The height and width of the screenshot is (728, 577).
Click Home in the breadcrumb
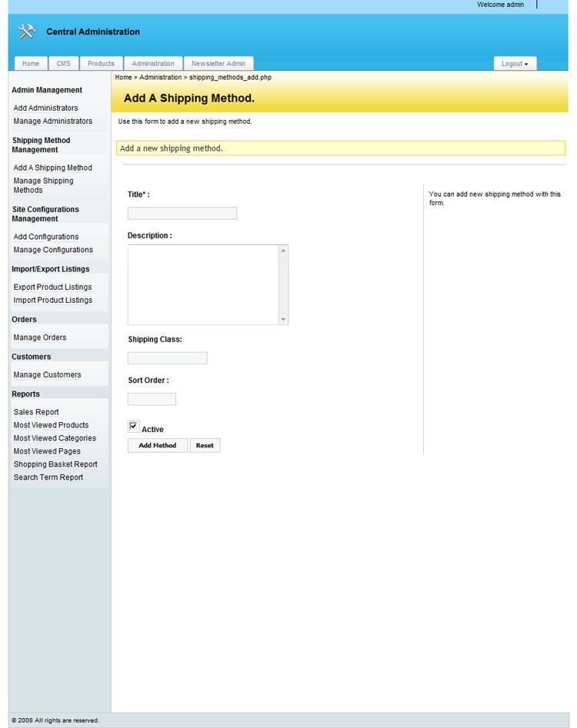(124, 77)
